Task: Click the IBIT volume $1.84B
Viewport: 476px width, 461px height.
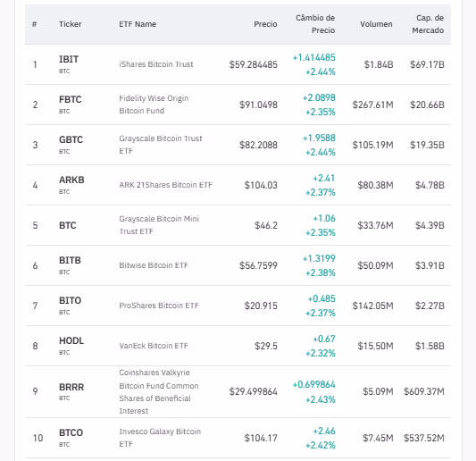Action: tap(379, 64)
